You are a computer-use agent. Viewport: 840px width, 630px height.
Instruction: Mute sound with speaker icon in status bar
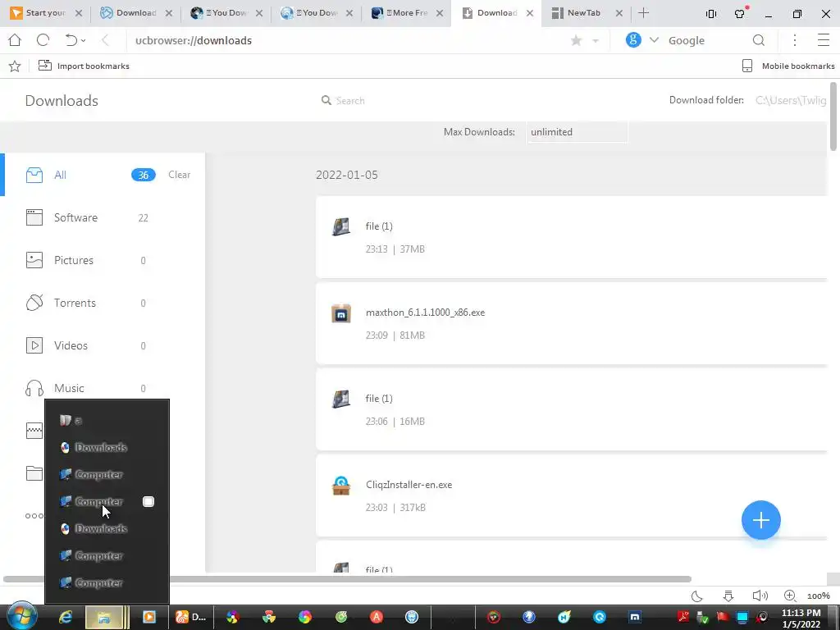[760, 596]
